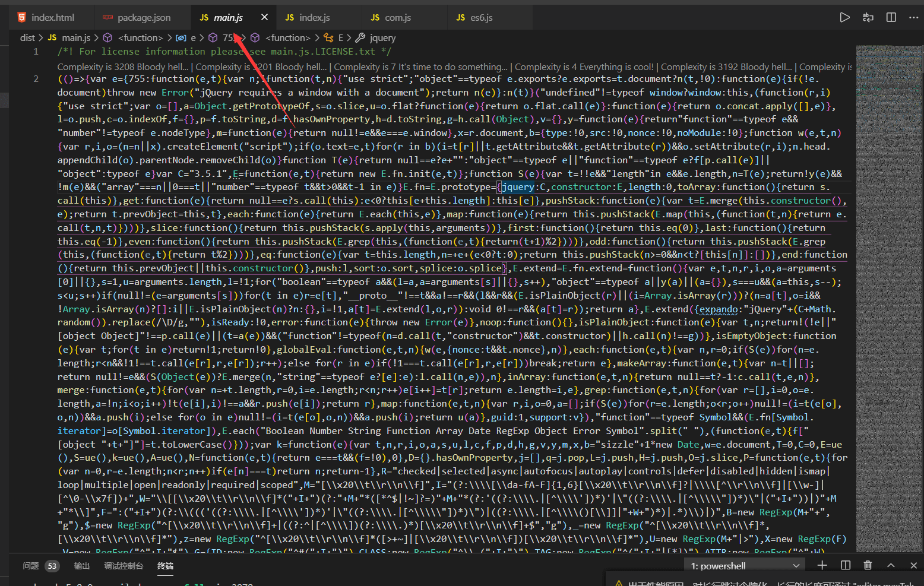Screen dimensions: 924x586
Task: Switch to the index.html tab
Action: (x=52, y=17)
